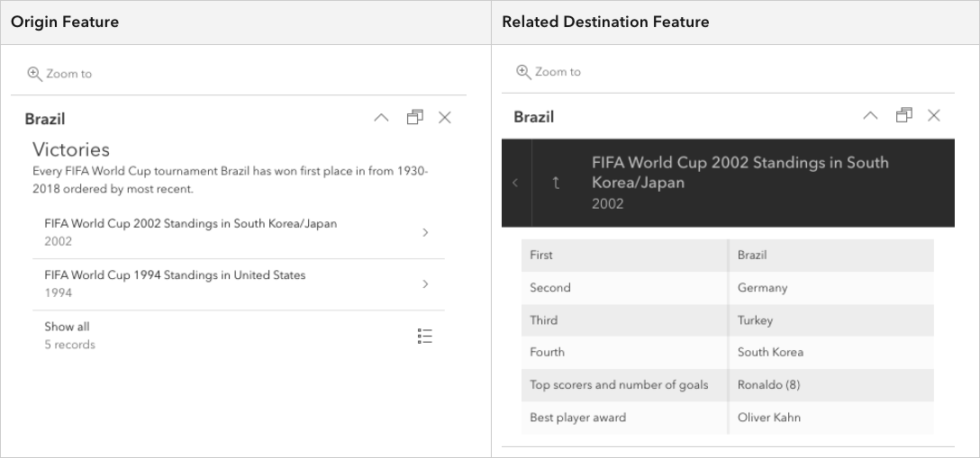Open the FIFA World Cup 2002 record
Viewport: 980px width, 458px height.
pos(191,231)
